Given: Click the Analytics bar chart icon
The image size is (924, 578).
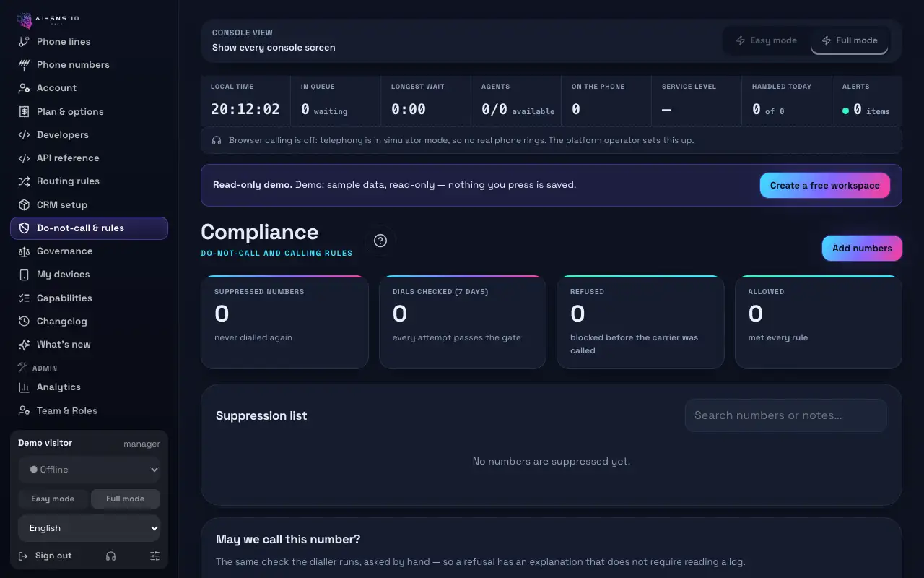Looking at the screenshot, I should point(24,387).
